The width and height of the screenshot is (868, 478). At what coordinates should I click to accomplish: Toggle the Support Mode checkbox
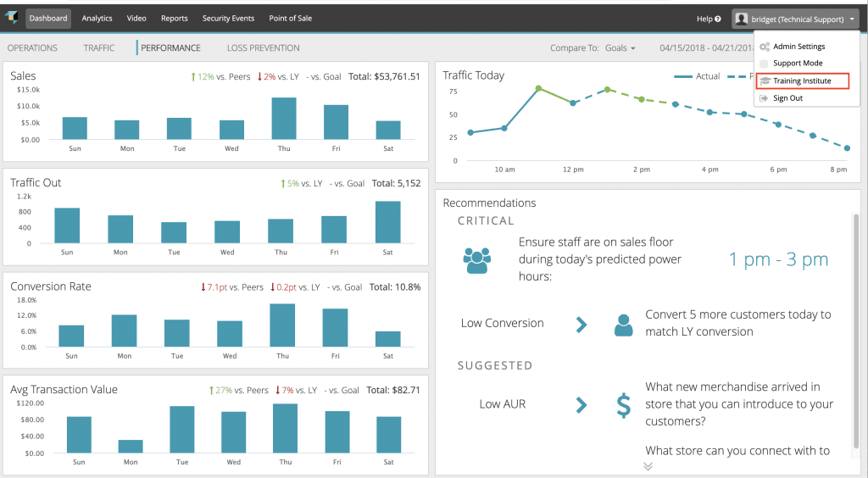click(x=765, y=64)
